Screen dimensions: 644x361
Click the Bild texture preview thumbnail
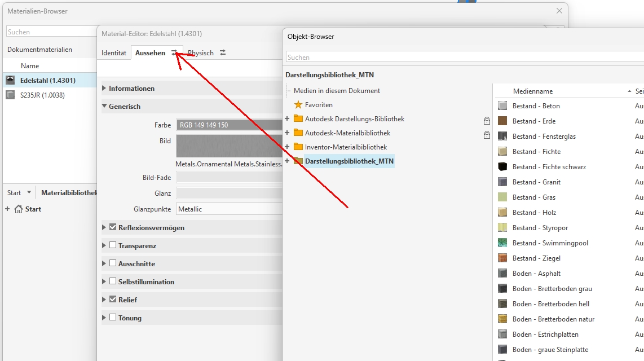tap(229, 146)
